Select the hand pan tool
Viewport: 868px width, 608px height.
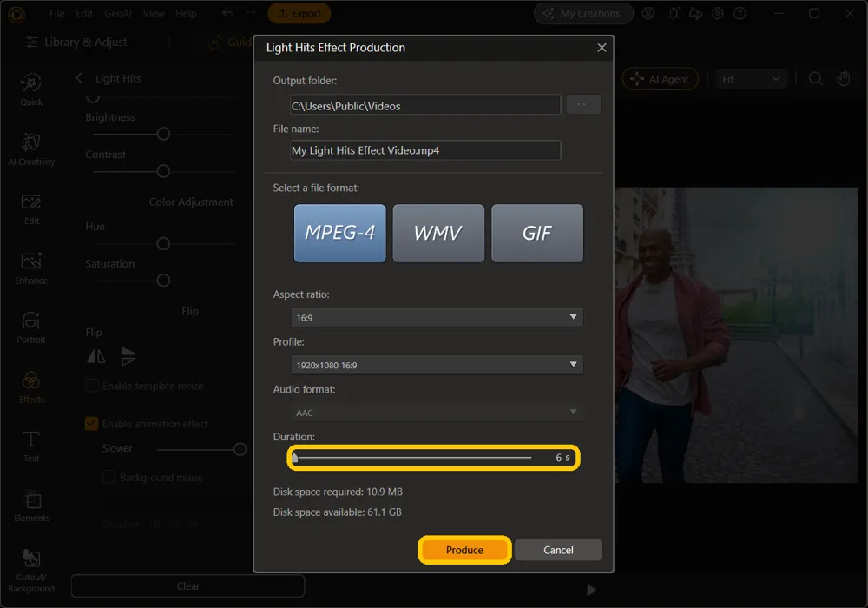click(x=843, y=79)
